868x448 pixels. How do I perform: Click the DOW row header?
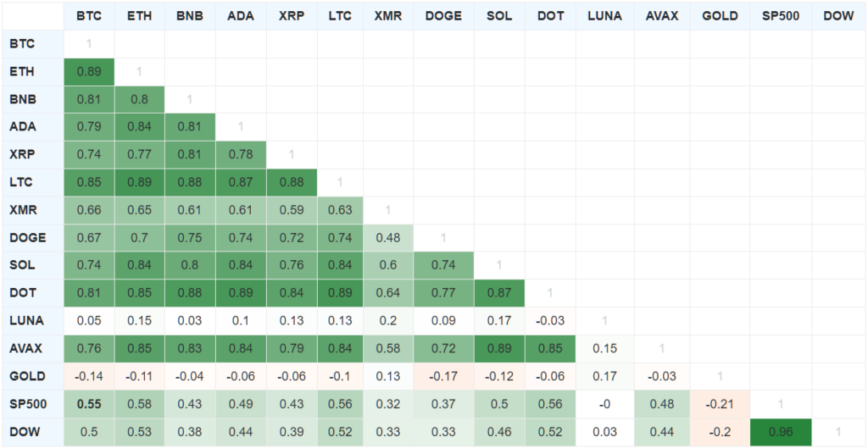point(21,432)
